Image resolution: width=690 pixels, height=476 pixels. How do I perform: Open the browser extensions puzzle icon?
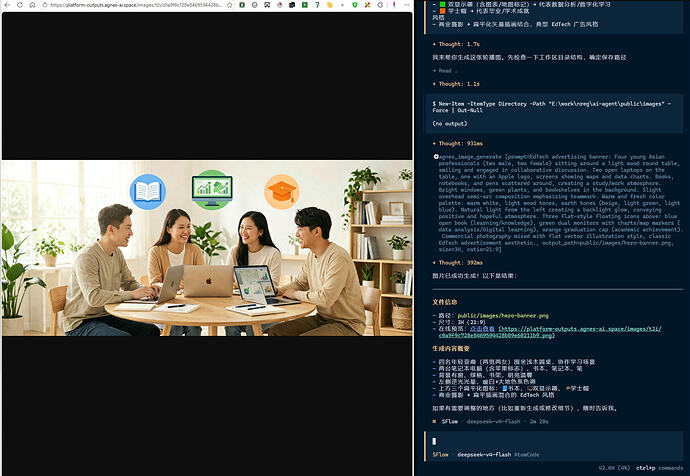(x=381, y=5)
